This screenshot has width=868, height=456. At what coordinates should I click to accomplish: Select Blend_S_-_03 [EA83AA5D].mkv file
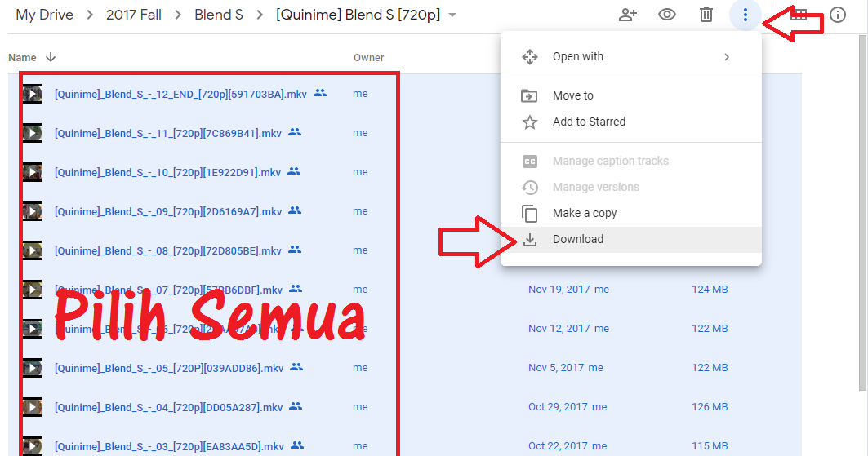point(169,446)
